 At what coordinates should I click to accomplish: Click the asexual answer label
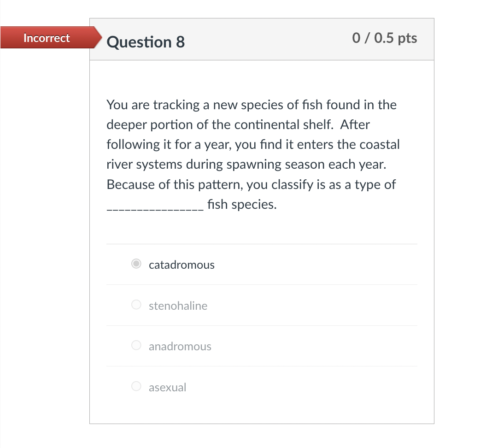click(x=167, y=387)
